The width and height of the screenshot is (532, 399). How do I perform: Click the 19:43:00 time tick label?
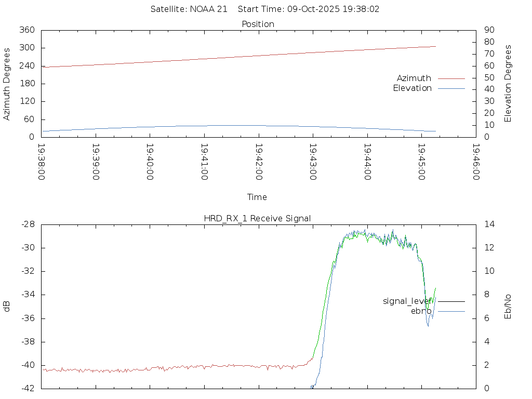(313, 162)
